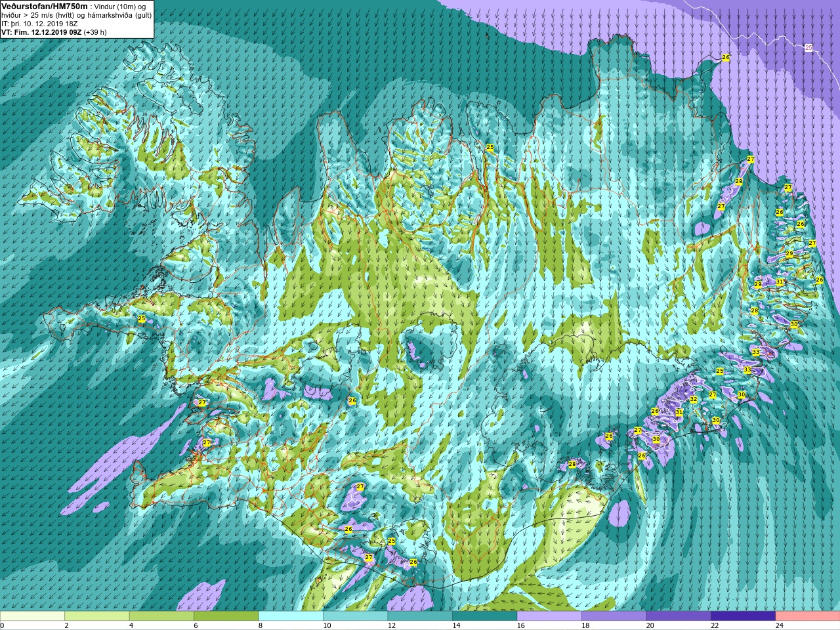
Task: Click the 18–20 m/s medium purple legend swatch
Action: coord(614,616)
